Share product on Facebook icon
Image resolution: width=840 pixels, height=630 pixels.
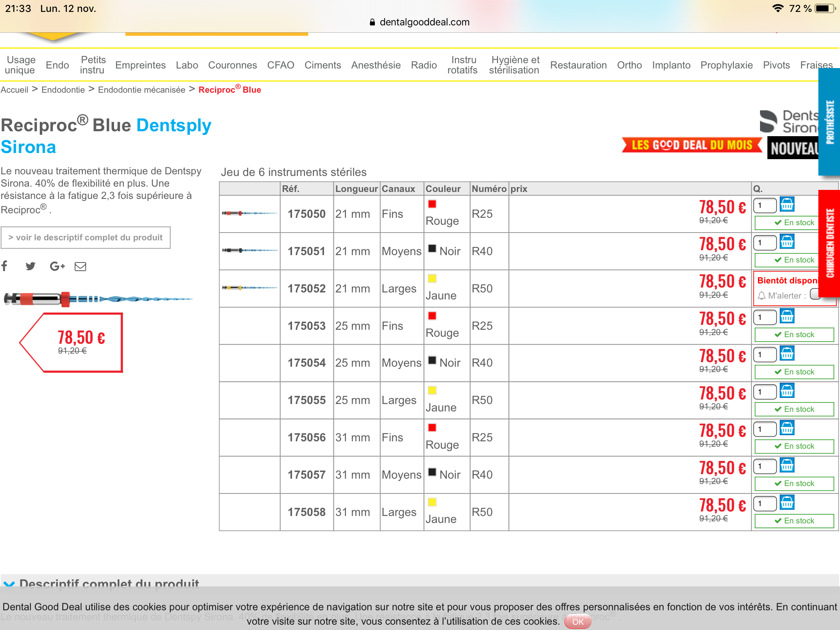5,266
